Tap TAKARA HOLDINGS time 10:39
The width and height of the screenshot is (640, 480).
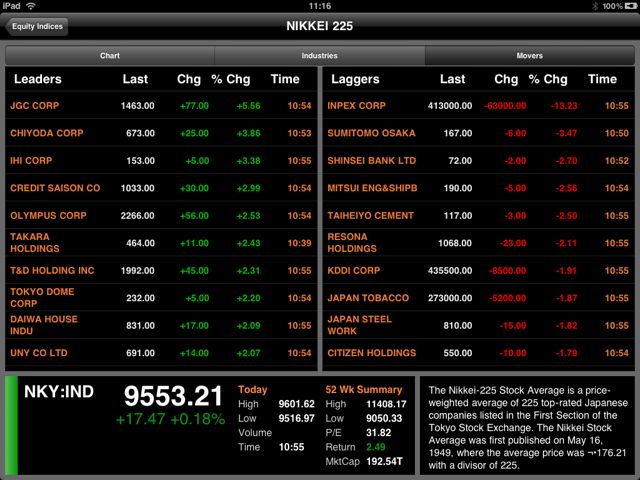pyautogui.click(x=300, y=243)
